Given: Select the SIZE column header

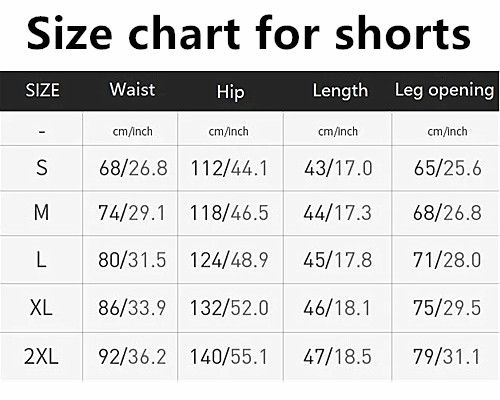Looking at the screenshot, I should click(43, 90).
